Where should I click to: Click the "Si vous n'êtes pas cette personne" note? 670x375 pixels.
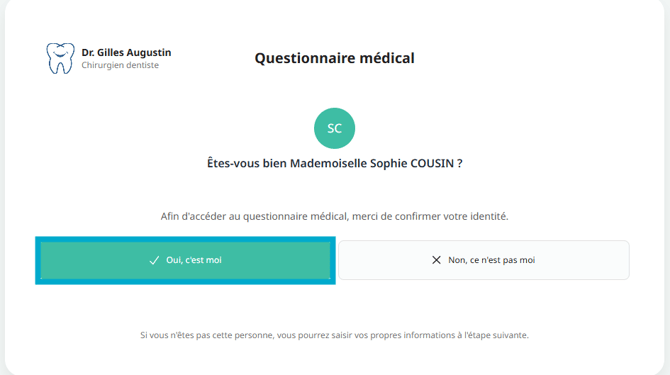pyautogui.click(x=335, y=335)
